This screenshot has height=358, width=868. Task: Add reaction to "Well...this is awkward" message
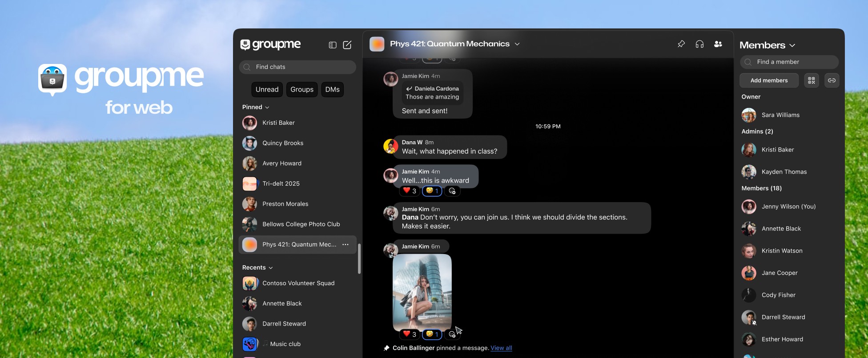[452, 191]
